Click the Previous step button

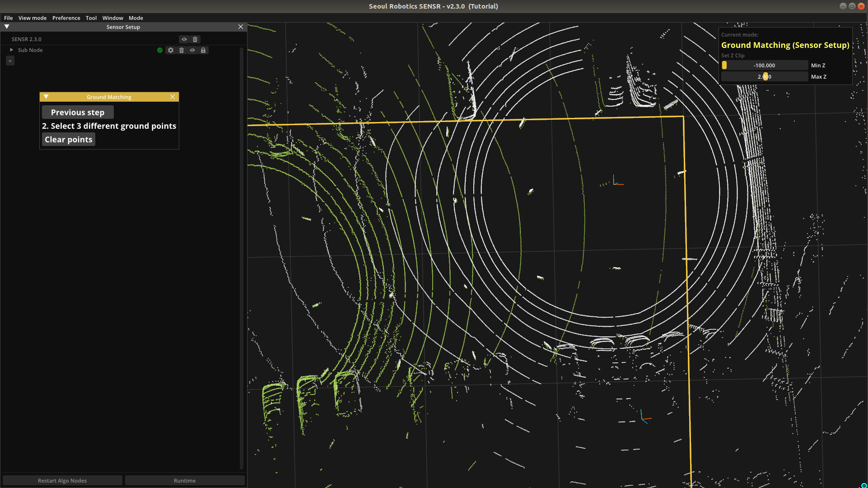pyautogui.click(x=78, y=112)
